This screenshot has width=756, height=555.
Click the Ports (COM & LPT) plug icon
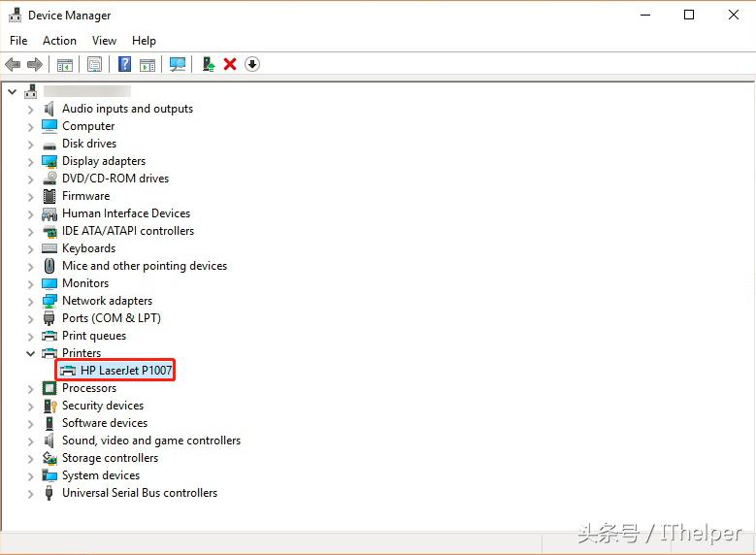pos(49,318)
